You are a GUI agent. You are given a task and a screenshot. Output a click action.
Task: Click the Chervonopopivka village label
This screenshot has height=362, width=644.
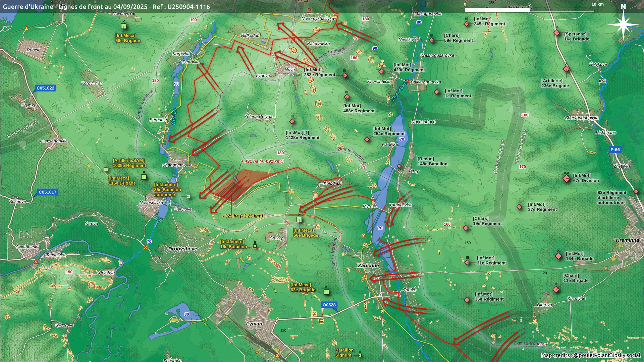click(582, 118)
